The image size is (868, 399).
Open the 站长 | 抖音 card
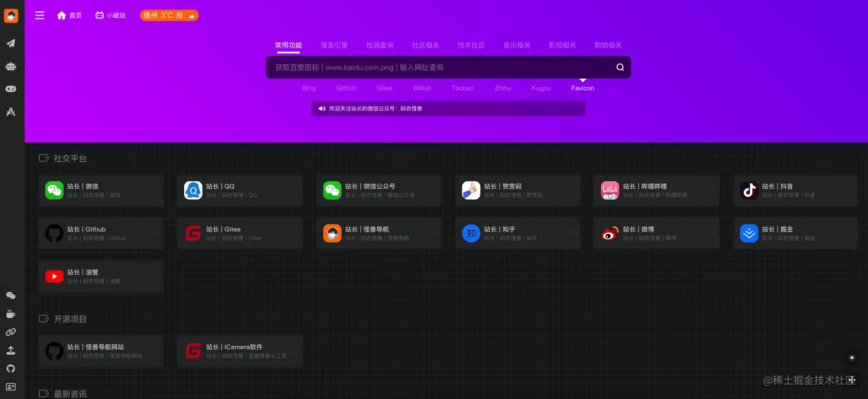pos(796,191)
